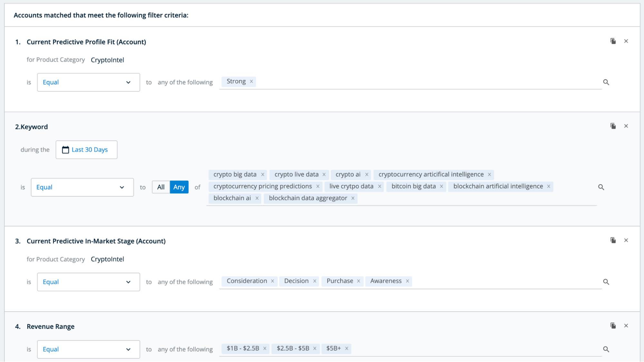Click the copy icon for filter 3
Screen dimensions: 644x362
pos(613,240)
